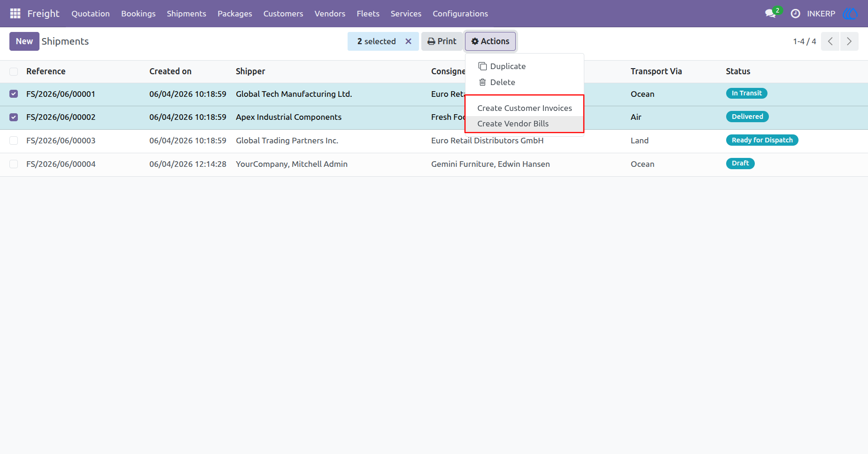Open the Packages menu
868x454 pixels.
pos(235,14)
